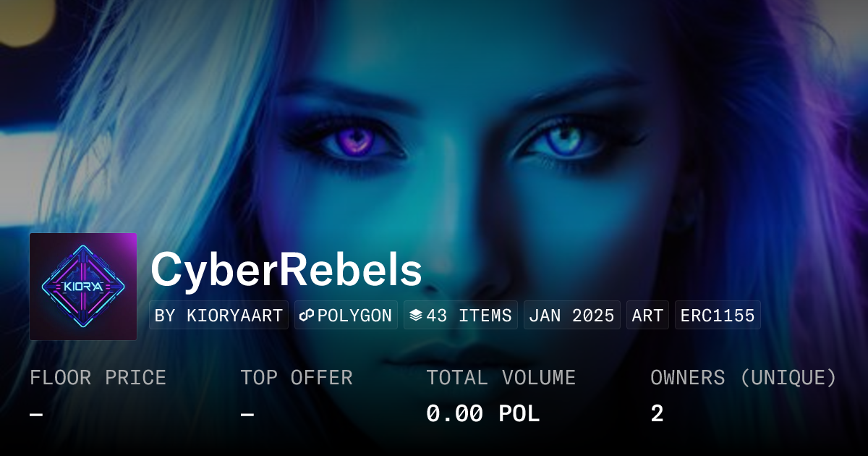868x456 pixels.
Task: Click the JAN 2025 date badge
Action: (x=572, y=316)
